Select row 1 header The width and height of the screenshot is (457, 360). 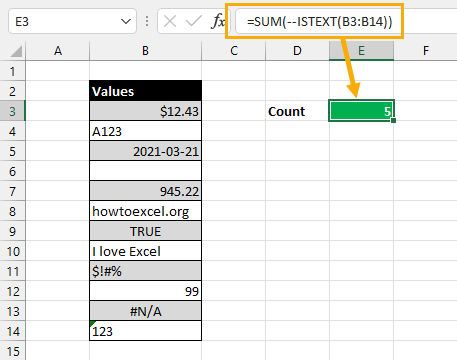pyautogui.click(x=13, y=71)
